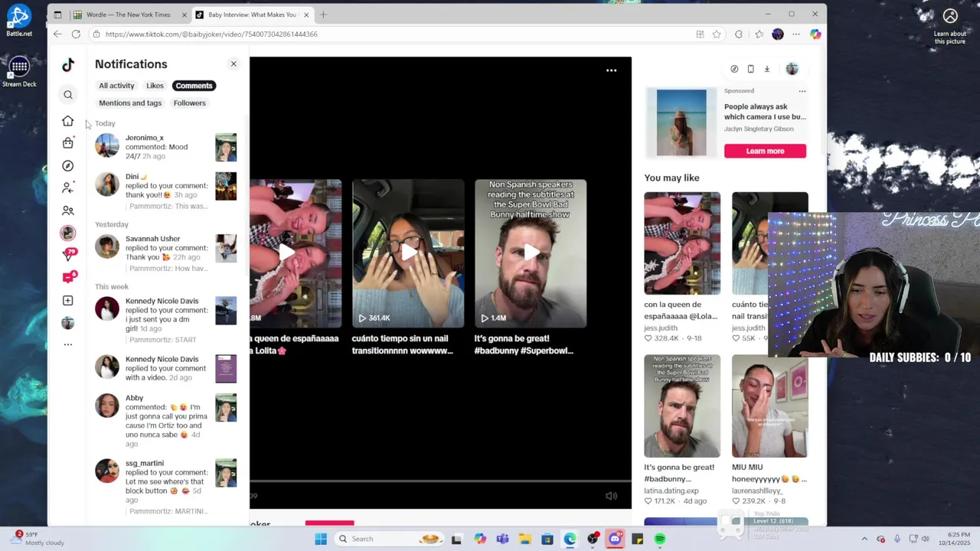Image resolution: width=980 pixels, height=551 pixels.
Task: Click jess.judith username under first recommendation
Action: (x=661, y=328)
